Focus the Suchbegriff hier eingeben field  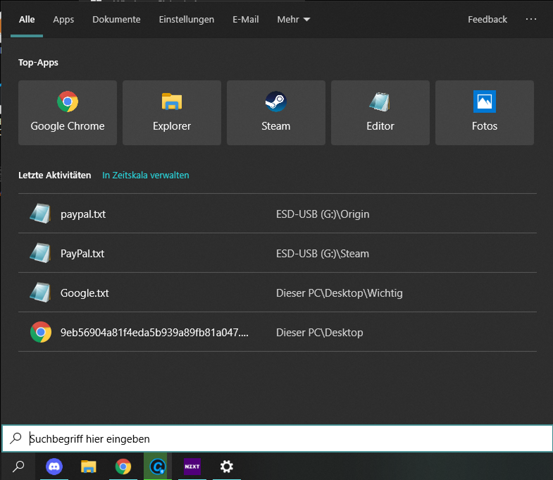tap(277, 438)
